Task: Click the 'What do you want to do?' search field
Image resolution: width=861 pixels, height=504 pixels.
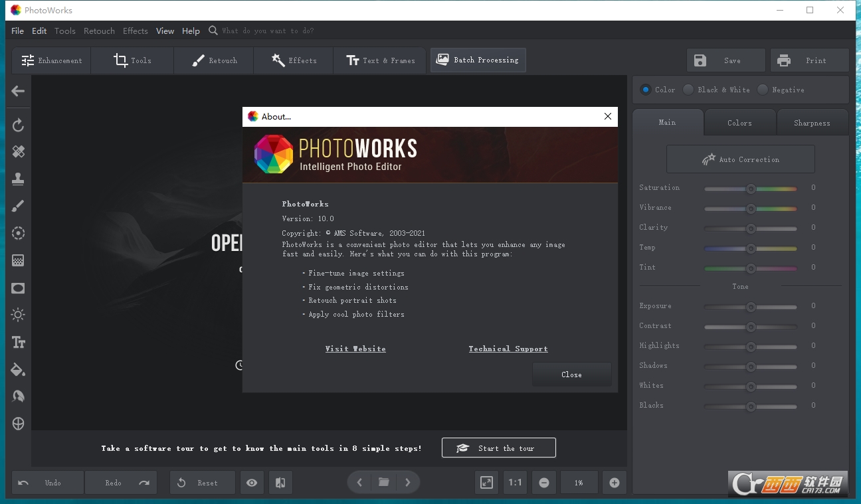Action: click(268, 31)
